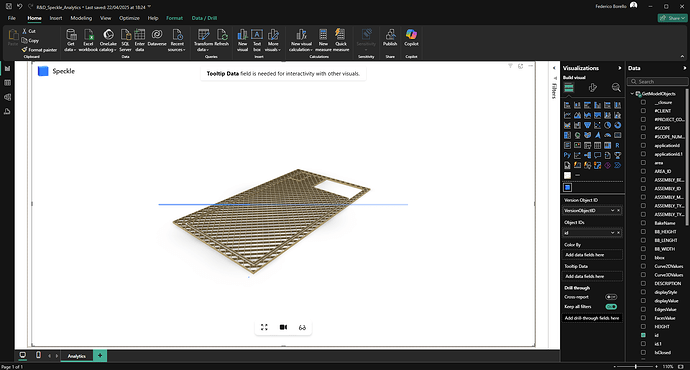Add a new page with plus button
The height and width of the screenshot is (370, 690).
(x=100, y=355)
